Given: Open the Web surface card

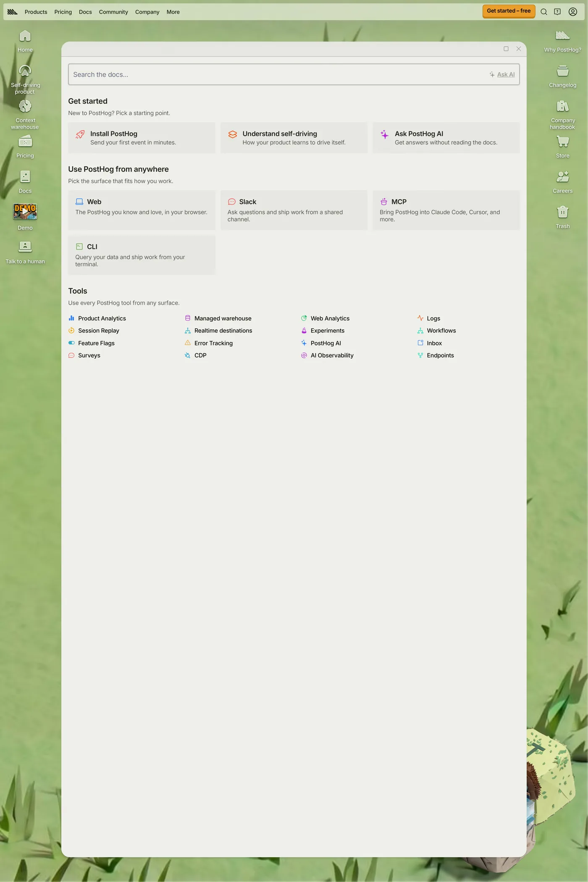Looking at the screenshot, I should [142, 210].
